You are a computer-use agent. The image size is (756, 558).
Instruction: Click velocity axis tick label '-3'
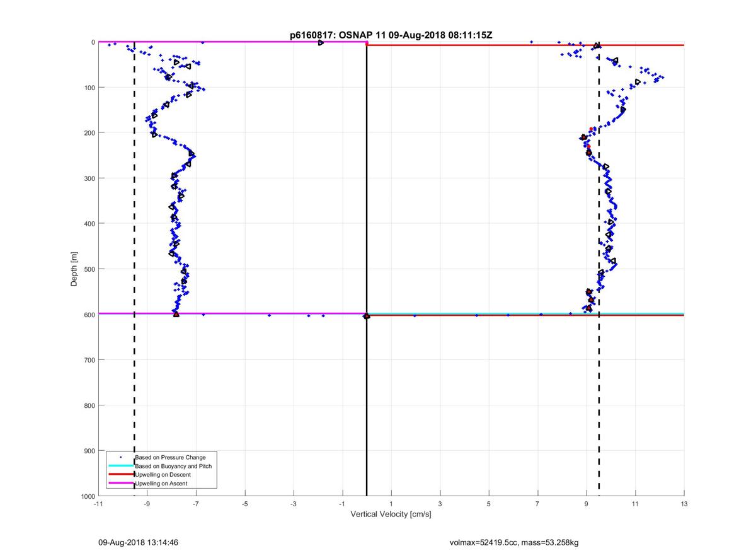pos(294,504)
